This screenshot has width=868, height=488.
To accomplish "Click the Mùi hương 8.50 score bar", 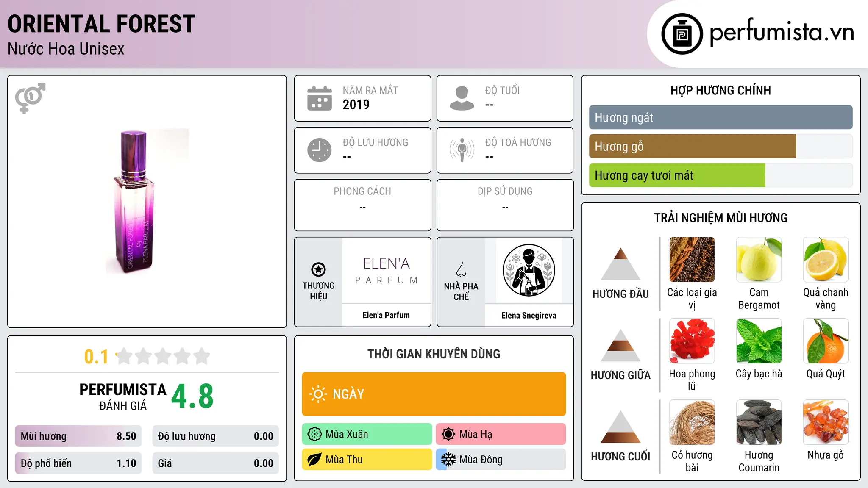I will [x=78, y=436].
